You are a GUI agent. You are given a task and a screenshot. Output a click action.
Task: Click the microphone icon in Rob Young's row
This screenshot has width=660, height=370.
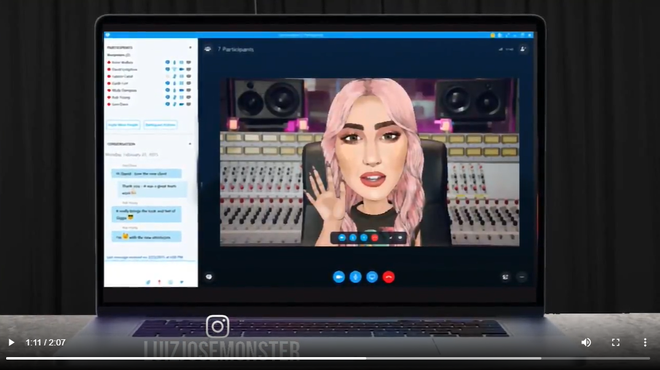[175, 97]
